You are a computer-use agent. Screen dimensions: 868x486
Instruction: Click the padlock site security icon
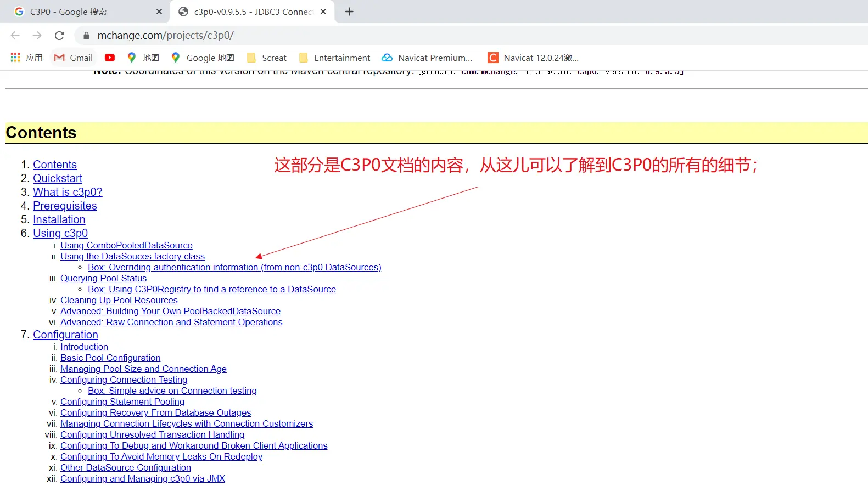coord(86,36)
